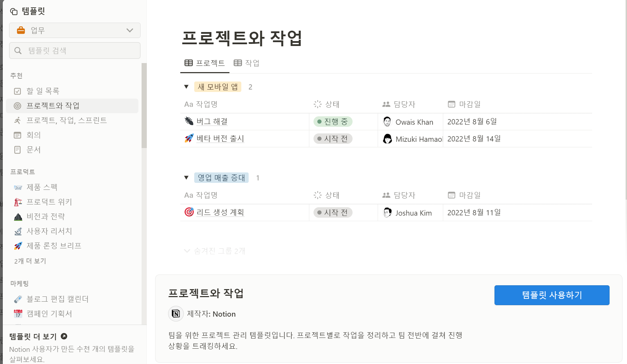
Task: Click the bug icon on 버그 해결 row
Action: [x=189, y=121]
